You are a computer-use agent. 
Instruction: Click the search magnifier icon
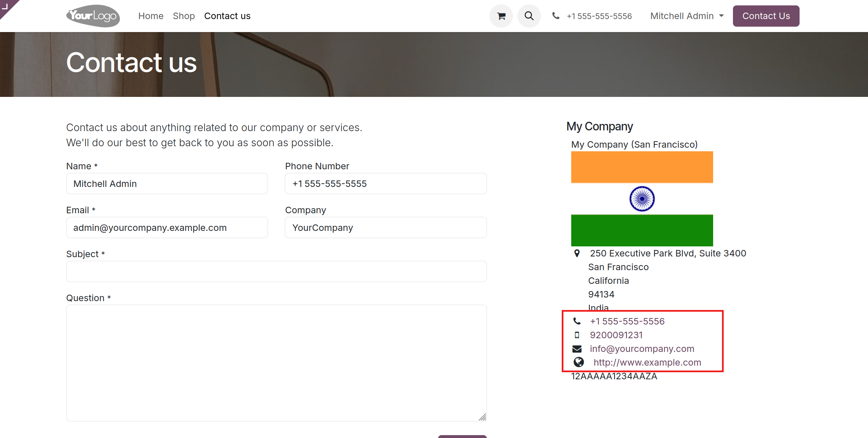[x=529, y=16]
